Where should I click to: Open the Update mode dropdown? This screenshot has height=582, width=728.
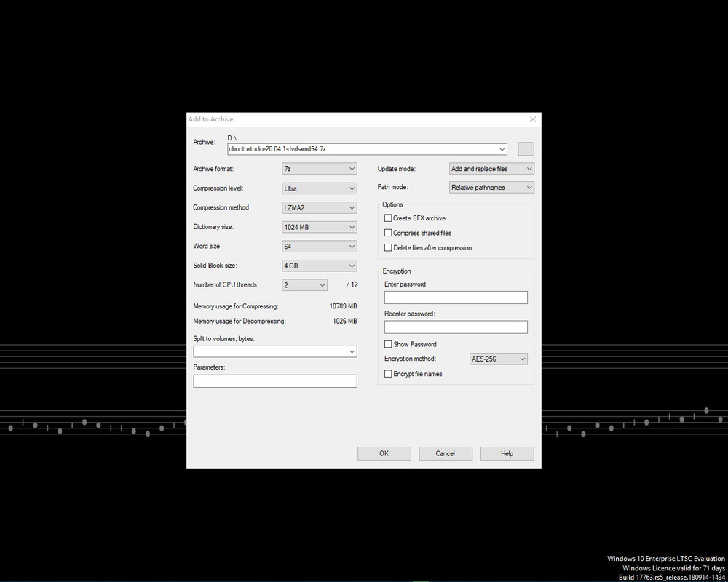click(x=491, y=169)
